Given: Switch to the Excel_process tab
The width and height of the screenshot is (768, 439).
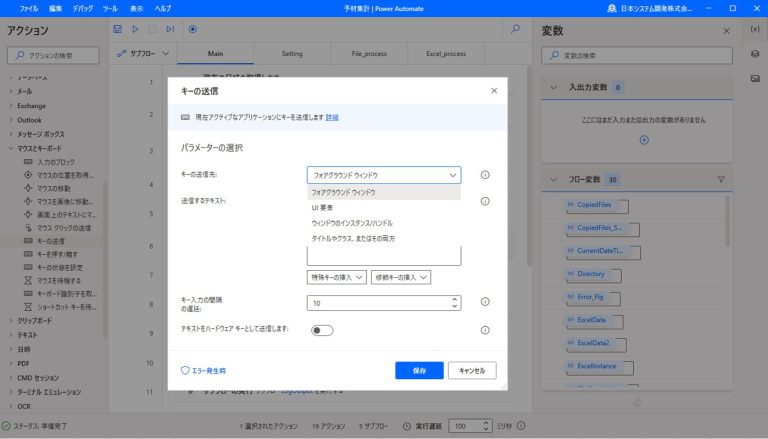Looking at the screenshot, I should (446, 53).
